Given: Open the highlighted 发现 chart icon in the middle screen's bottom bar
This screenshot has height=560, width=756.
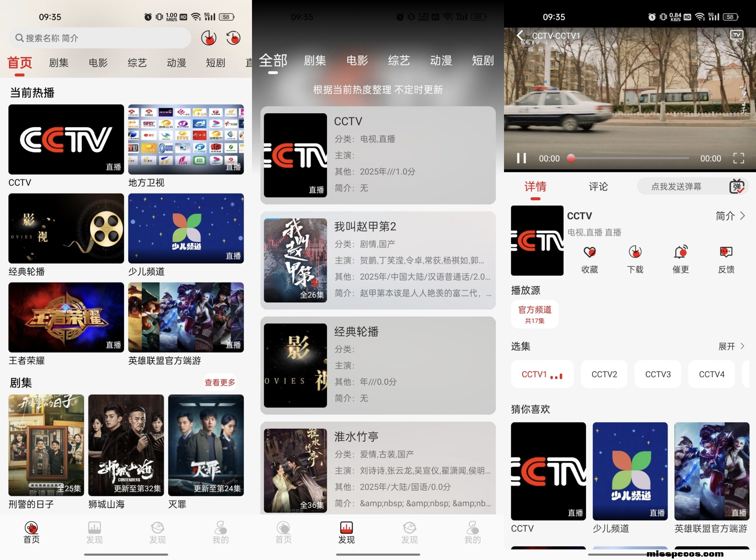Looking at the screenshot, I should (x=346, y=527).
